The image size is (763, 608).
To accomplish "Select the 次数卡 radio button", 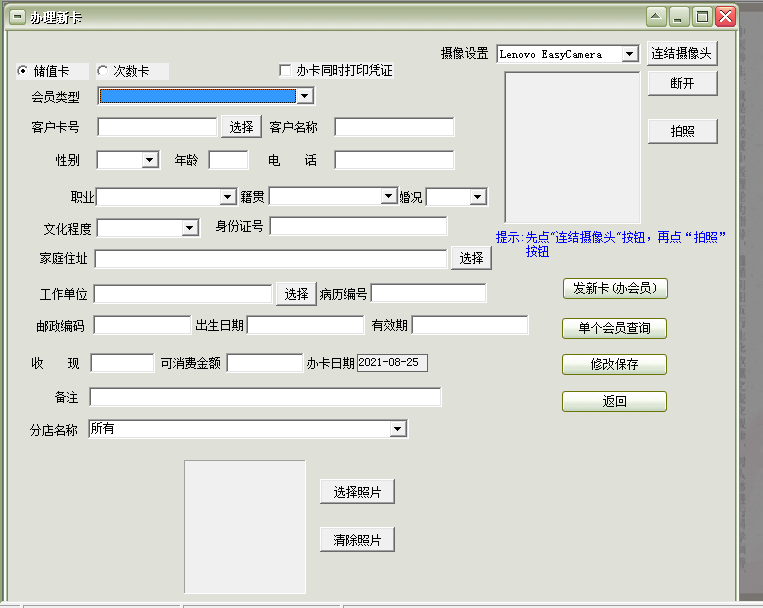I will [102, 71].
